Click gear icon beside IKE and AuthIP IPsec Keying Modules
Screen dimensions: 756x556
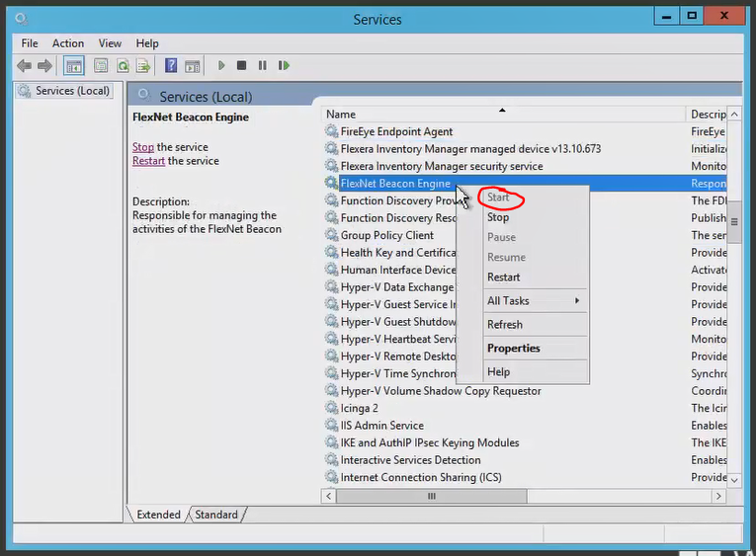(x=331, y=442)
